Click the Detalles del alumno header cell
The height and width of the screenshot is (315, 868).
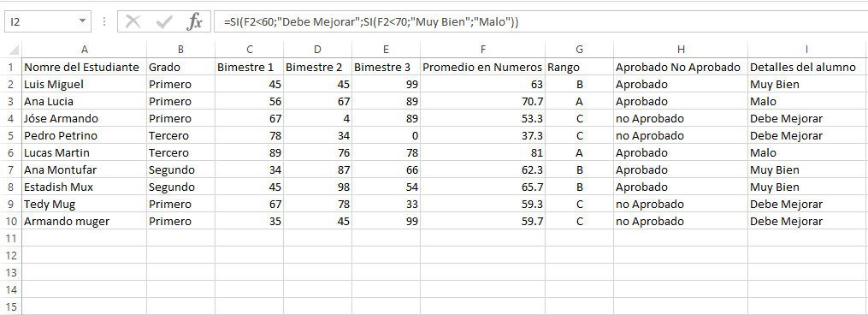pos(806,67)
